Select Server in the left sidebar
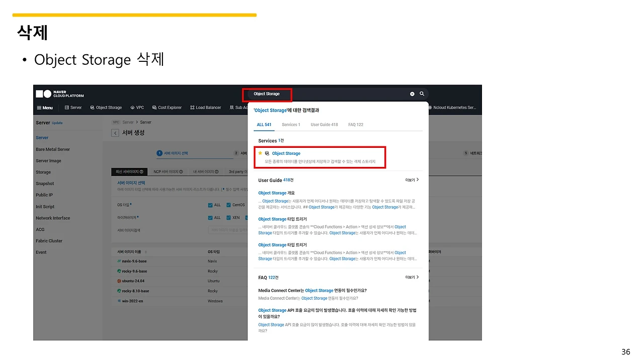Image resolution: width=644 pixels, height=362 pixels. (42, 138)
